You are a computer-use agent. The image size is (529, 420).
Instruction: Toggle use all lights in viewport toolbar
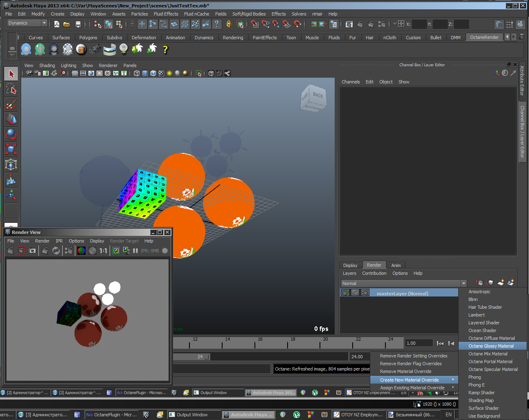point(169,73)
